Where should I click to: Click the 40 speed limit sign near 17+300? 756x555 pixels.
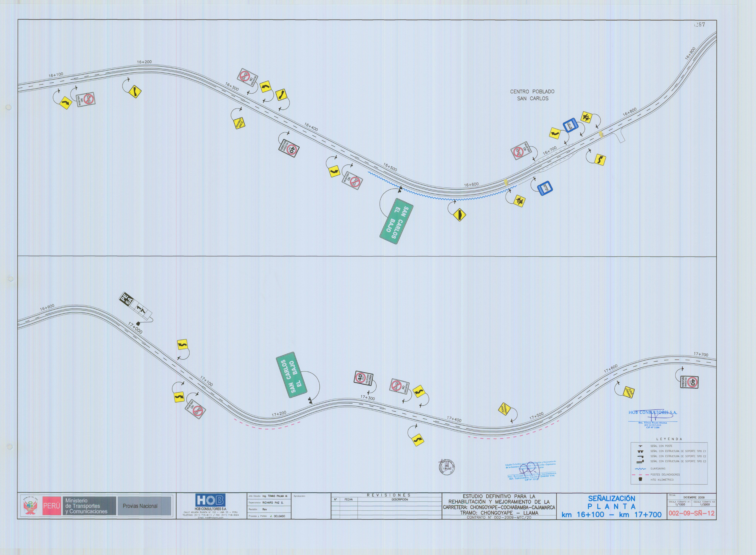click(364, 378)
